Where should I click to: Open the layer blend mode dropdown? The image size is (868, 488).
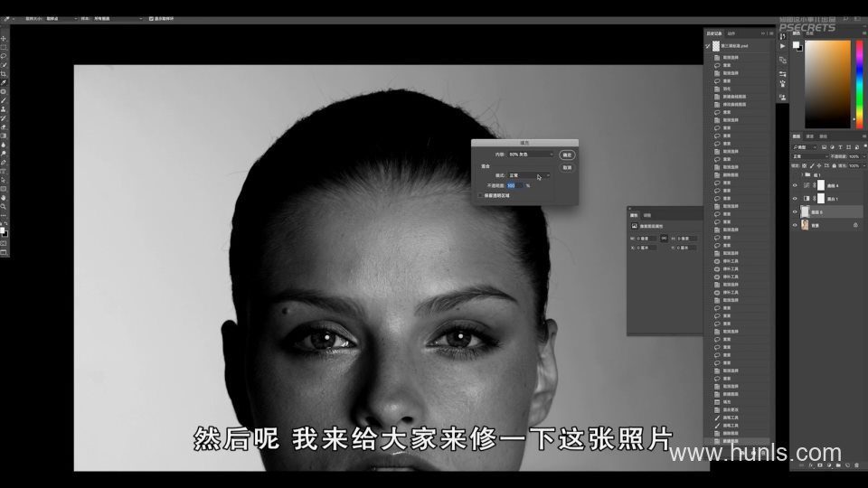[x=810, y=156]
